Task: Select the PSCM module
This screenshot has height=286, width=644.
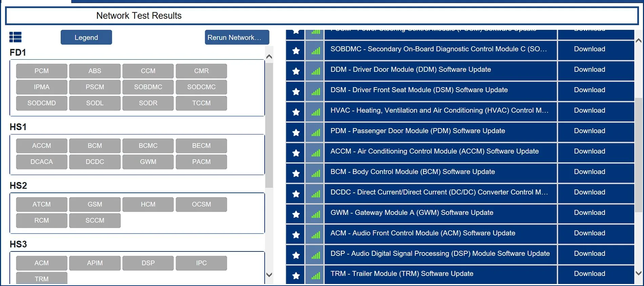Action: [95, 87]
